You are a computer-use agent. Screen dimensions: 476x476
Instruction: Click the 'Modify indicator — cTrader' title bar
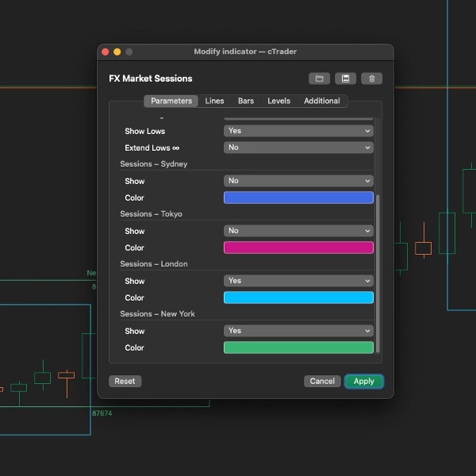pyautogui.click(x=245, y=52)
